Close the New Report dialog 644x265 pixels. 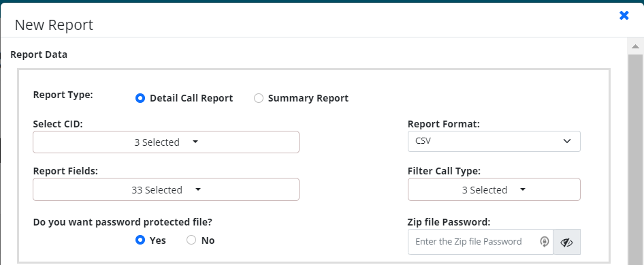point(624,16)
